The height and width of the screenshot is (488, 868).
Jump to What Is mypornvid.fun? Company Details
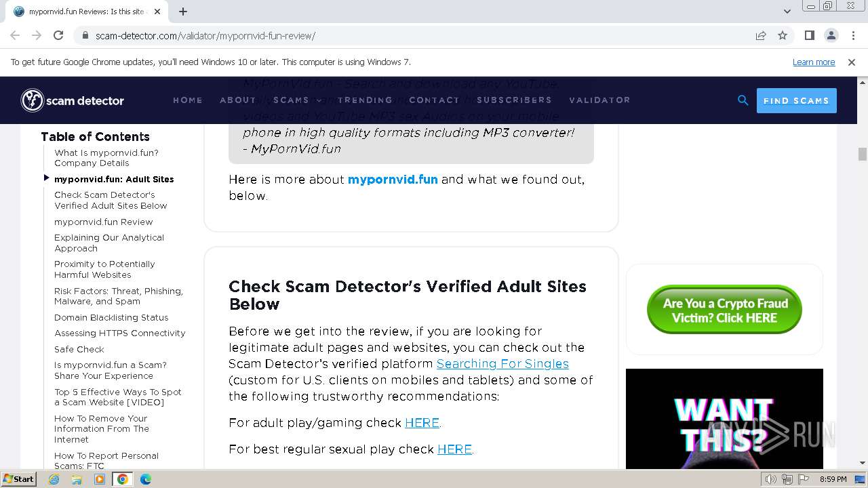pos(106,158)
